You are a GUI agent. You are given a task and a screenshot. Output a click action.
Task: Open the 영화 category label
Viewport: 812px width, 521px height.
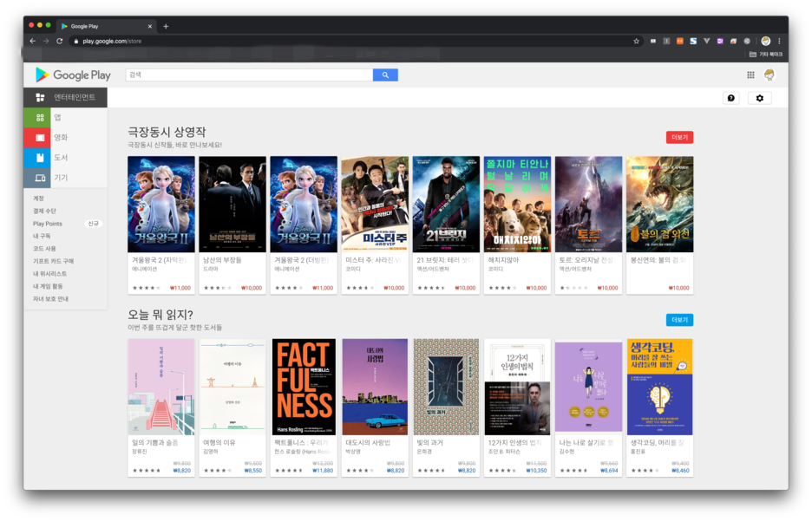point(61,138)
